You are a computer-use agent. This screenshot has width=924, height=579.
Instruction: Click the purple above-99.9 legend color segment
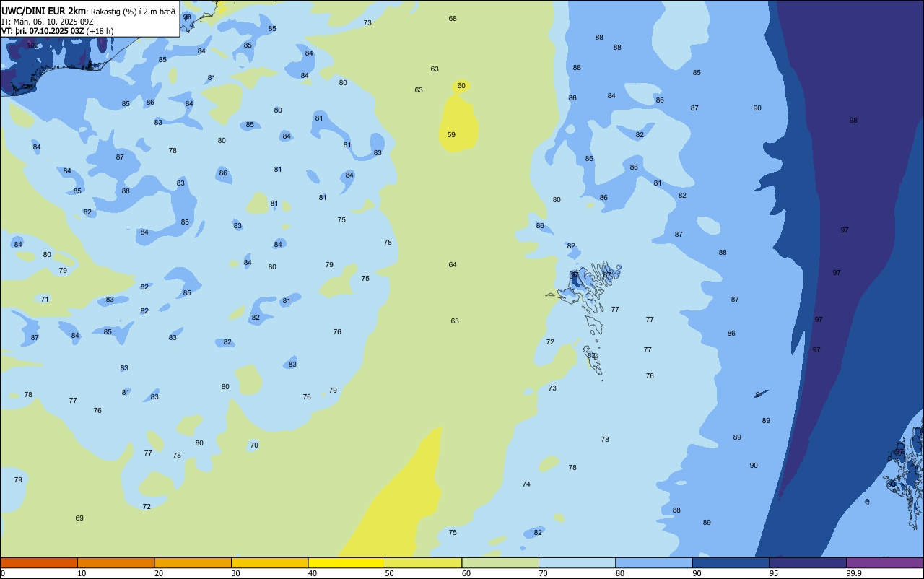point(884,562)
